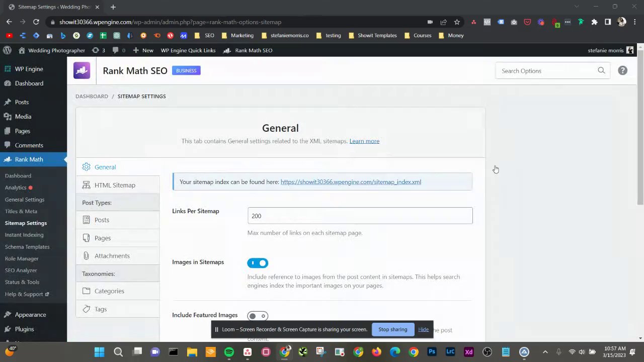Click the Rank Math SEO logo icon
This screenshot has height=362, width=644.
(82, 70)
